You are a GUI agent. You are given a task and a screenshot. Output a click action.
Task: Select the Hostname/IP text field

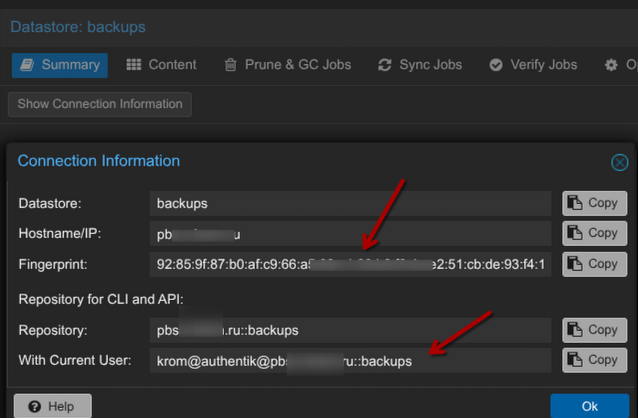point(350,233)
